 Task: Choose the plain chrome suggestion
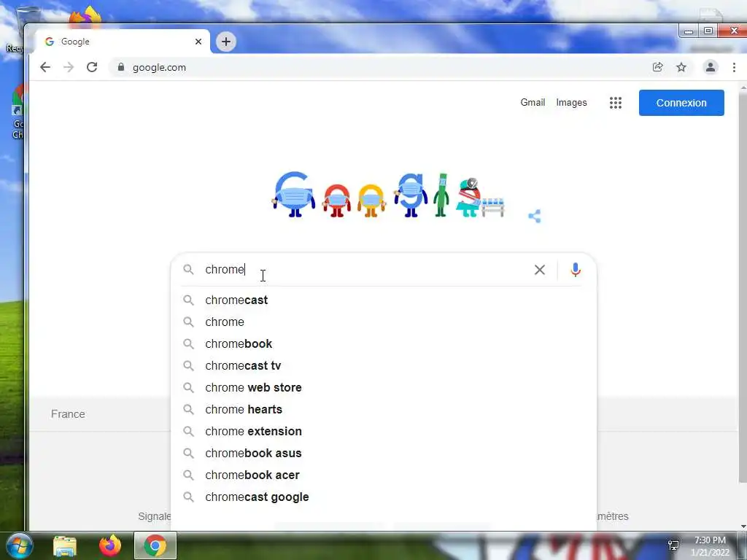tap(384, 322)
